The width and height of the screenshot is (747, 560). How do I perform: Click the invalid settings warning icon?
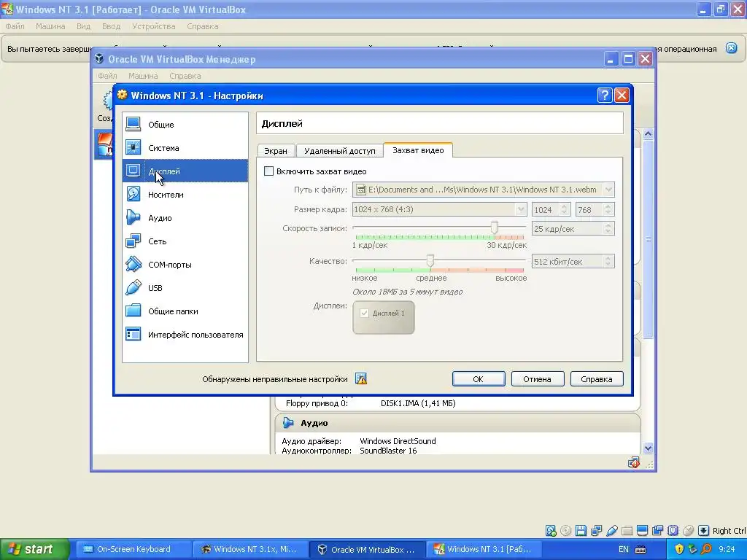click(x=361, y=379)
